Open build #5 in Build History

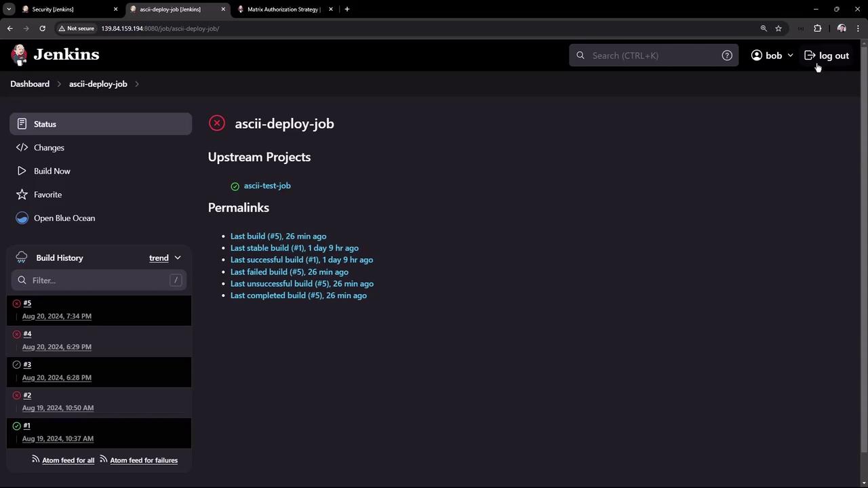point(27,304)
